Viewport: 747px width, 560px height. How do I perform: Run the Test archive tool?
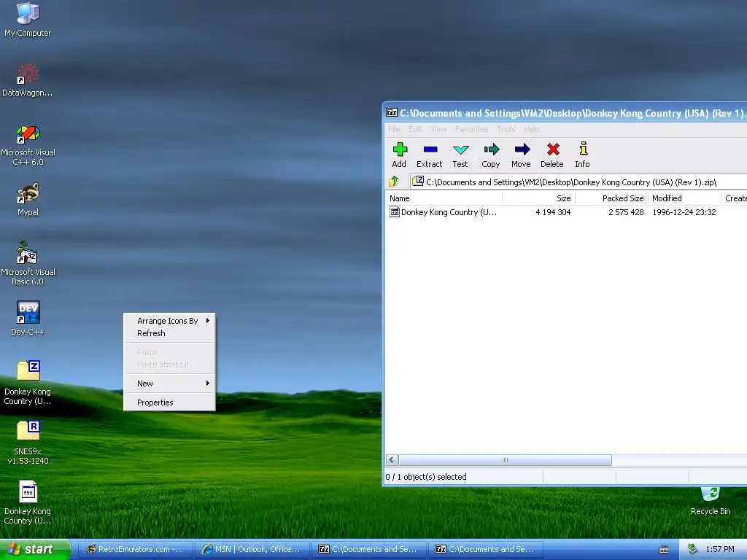click(460, 155)
